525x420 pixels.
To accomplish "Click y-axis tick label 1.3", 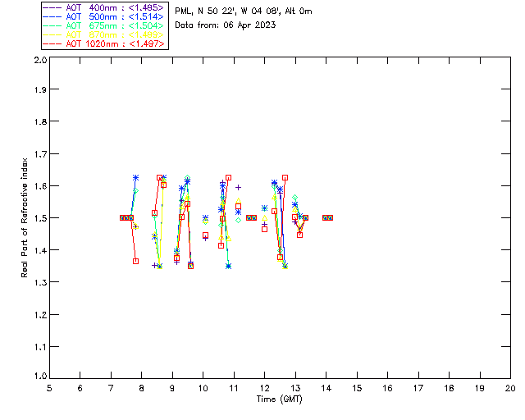I will tap(40, 283).
